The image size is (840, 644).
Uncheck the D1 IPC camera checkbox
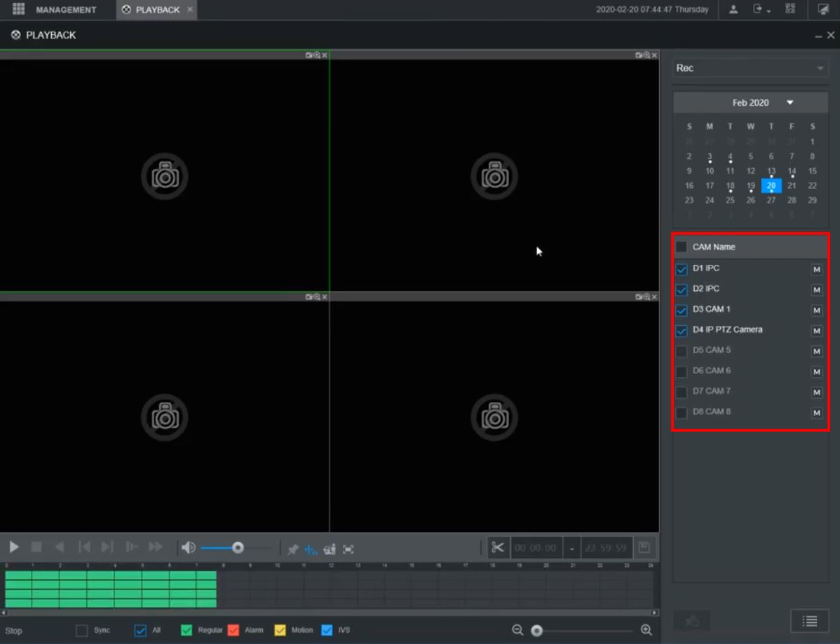pos(682,269)
